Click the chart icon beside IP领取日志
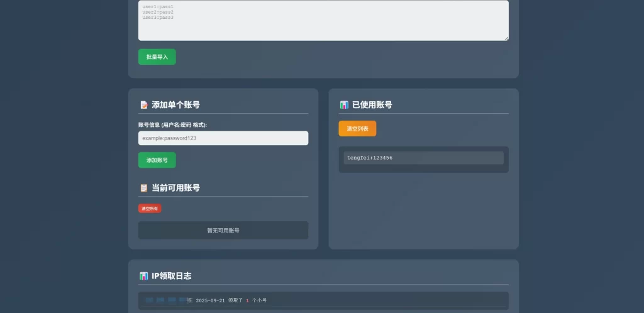The width and height of the screenshot is (644, 313). click(x=144, y=276)
